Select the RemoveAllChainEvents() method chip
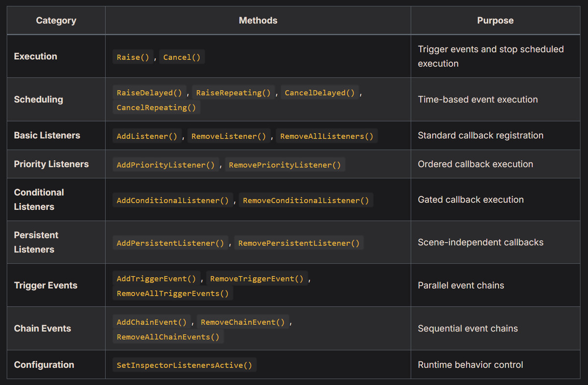 tap(168, 336)
